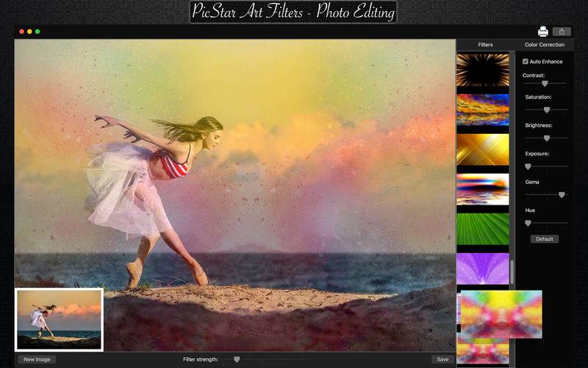The image size is (588, 368).
Task: Click the Brightness slider handle
Action: (x=547, y=138)
